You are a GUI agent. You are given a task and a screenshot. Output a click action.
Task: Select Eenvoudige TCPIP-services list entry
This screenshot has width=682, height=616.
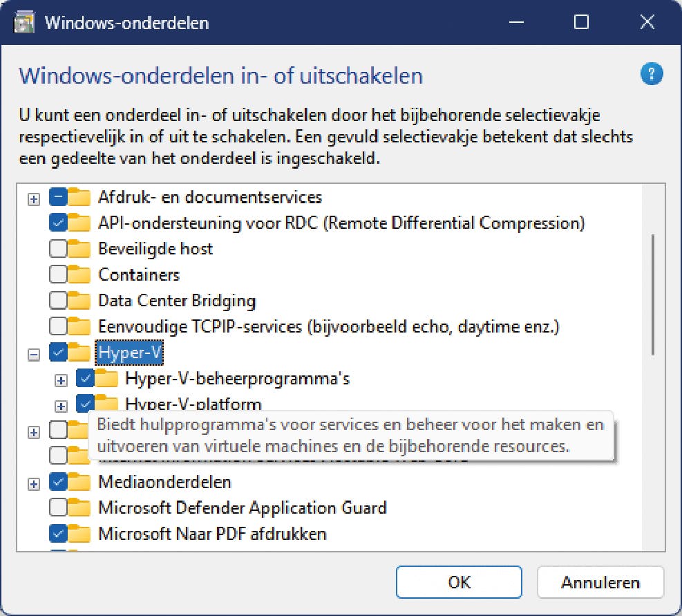pos(328,326)
